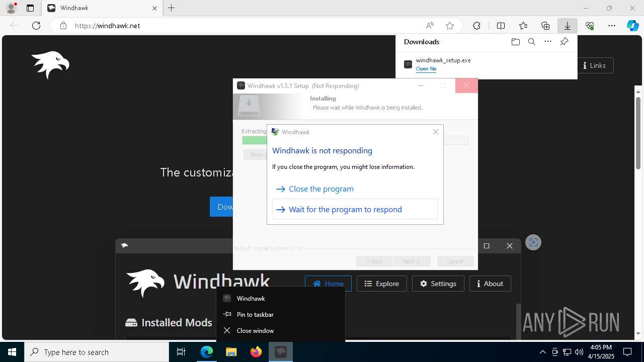Open the Extensions puzzle icon

476,26
